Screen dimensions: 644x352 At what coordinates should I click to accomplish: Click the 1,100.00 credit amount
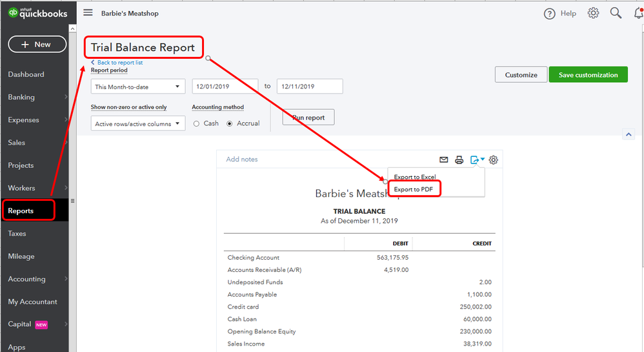(x=479, y=295)
